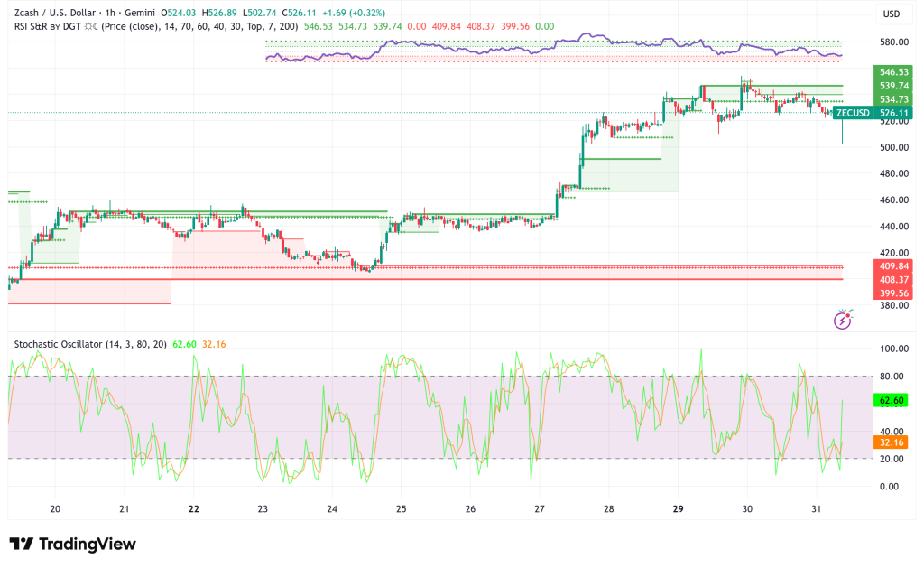Click the purple lightning bolt event icon
The width and height of the screenshot is (924, 568).
click(843, 320)
